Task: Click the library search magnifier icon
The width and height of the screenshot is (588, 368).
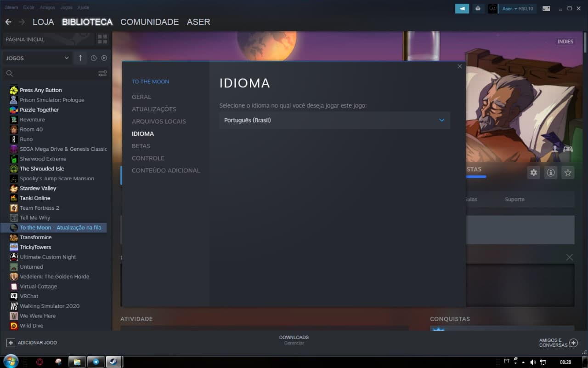Action: point(10,73)
